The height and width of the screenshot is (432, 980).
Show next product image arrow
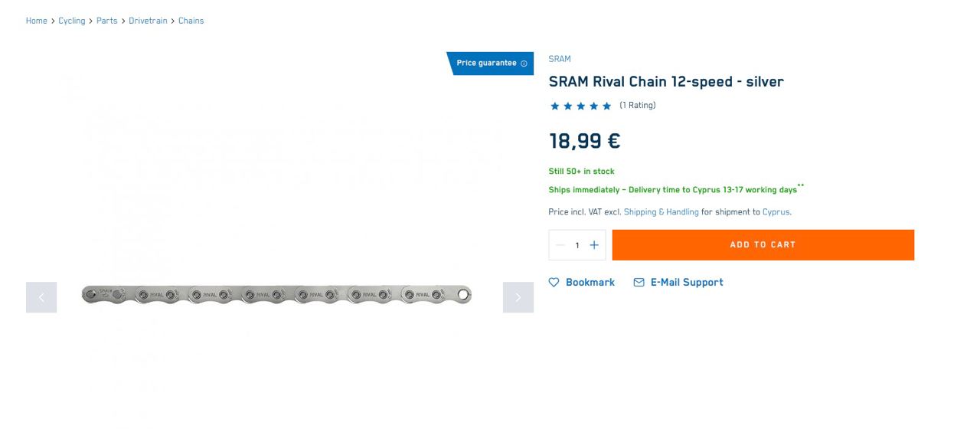518,297
